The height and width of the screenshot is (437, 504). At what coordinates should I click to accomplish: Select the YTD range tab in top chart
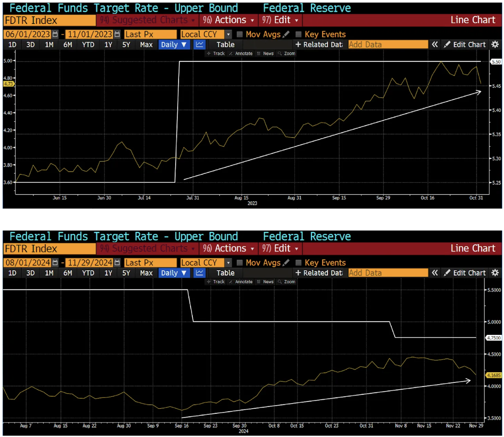88,45
